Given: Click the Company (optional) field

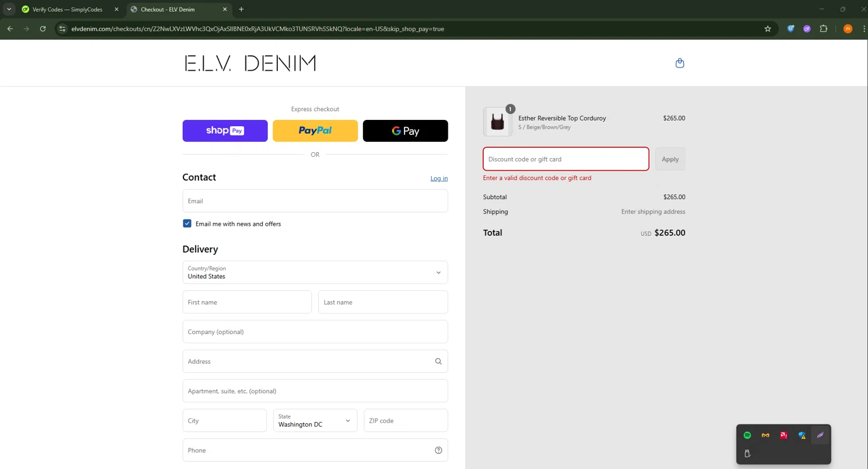Looking at the screenshot, I should [315, 332].
